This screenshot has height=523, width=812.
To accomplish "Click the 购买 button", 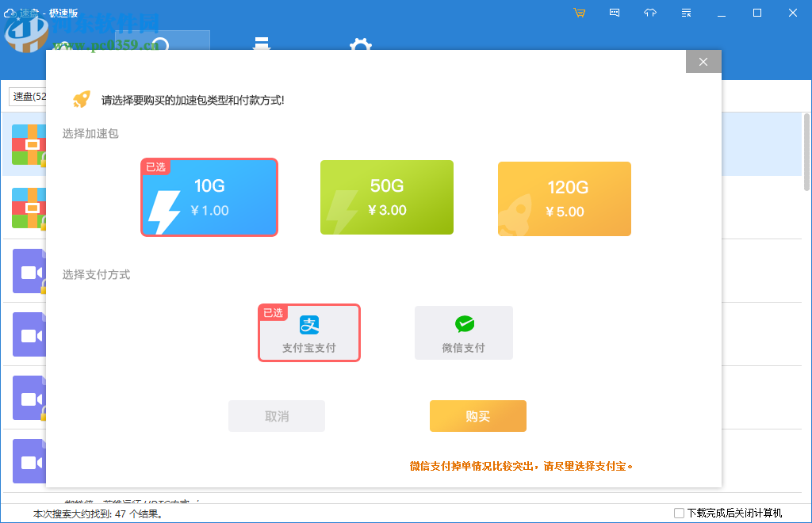I will click(x=478, y=416).
